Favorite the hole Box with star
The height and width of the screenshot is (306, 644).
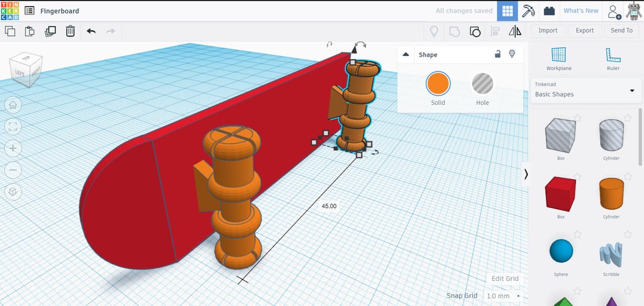pyautogui.click(x=577, y=118)
